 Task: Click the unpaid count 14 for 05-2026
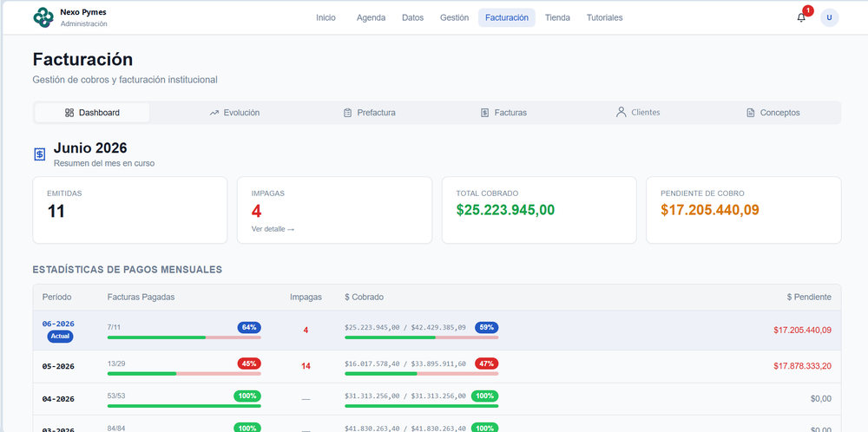(x=306, y=366)
